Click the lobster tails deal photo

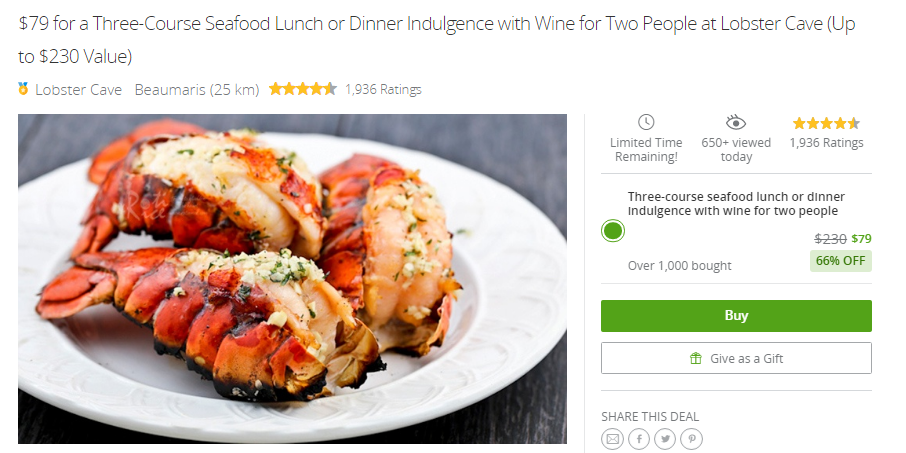292,279
